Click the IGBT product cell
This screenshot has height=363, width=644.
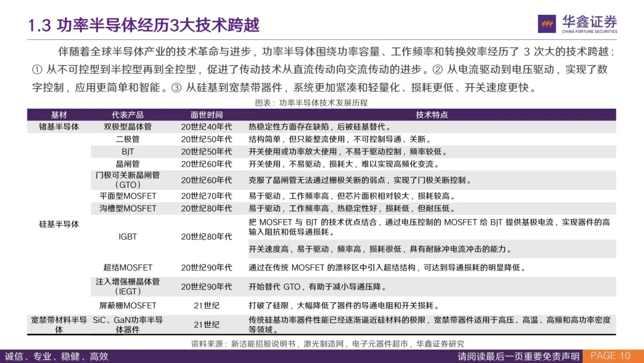[x=128, y=236]
